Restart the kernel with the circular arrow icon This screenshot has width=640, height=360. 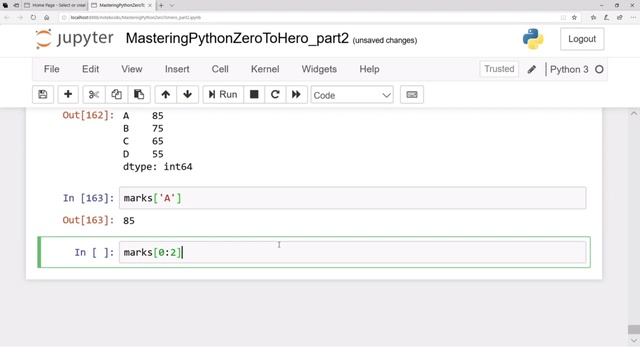coord(275,95)
